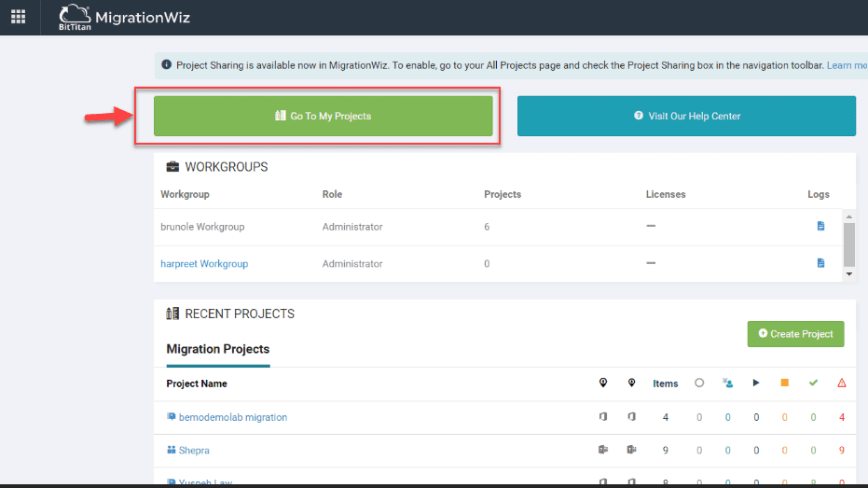This screenshot has height=488, width=868.
Task: Click the red failed warning column icon
Action: [x=841, y=383]
